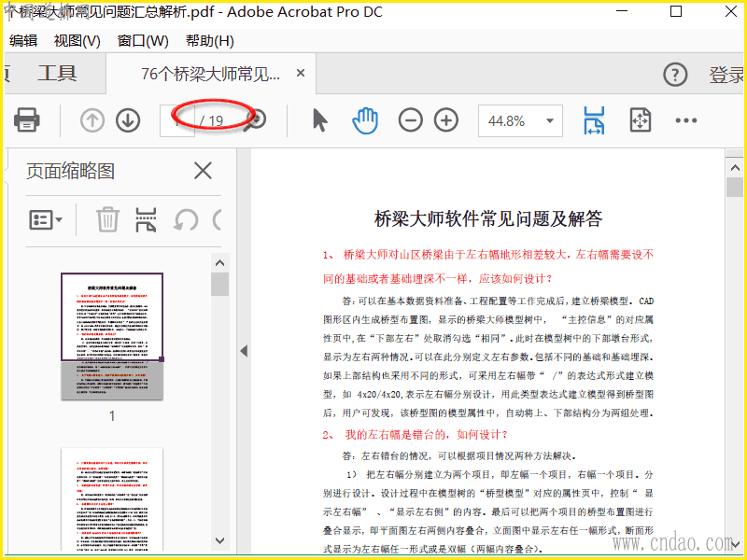Open the find text magnifier tool

(256, 120)
